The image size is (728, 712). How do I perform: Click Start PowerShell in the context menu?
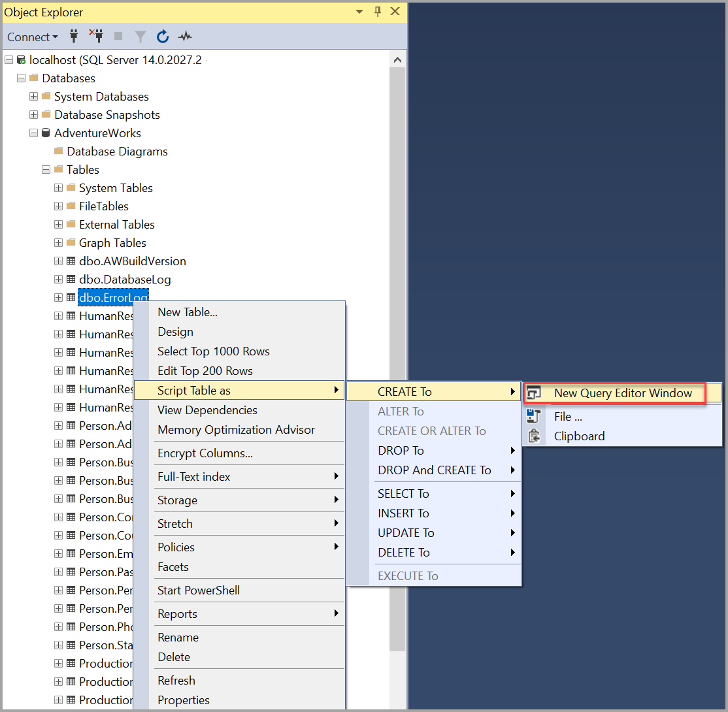(x=198, y=590)
